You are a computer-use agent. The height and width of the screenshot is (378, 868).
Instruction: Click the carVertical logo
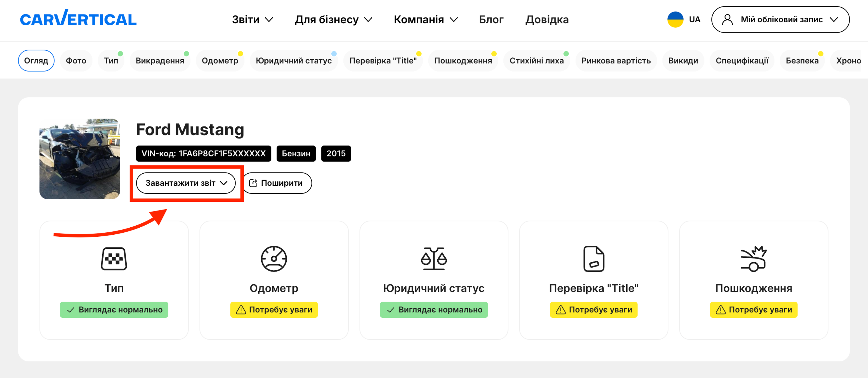78,18
